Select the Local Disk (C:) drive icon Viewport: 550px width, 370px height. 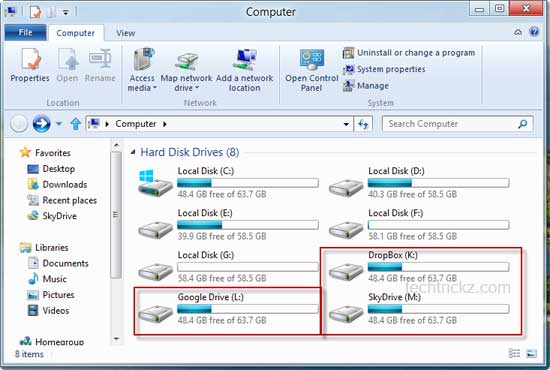(155, 183)
